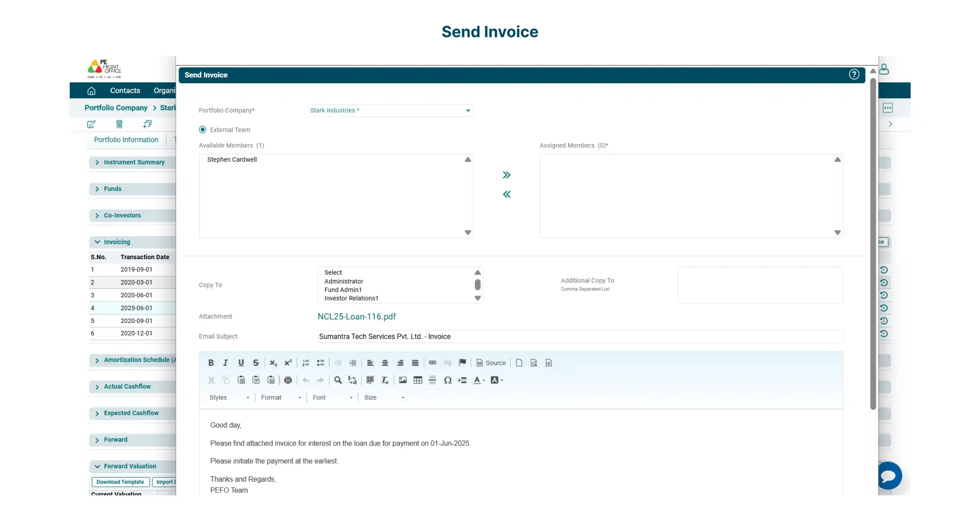Click the Source button in editor

tap(491, 363)
